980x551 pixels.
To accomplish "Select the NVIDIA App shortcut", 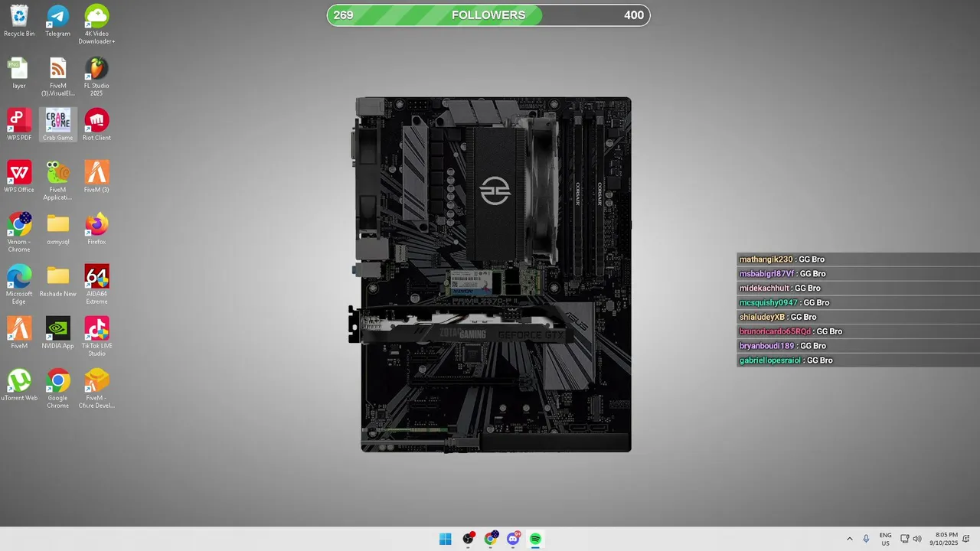I will pos(58,334).
